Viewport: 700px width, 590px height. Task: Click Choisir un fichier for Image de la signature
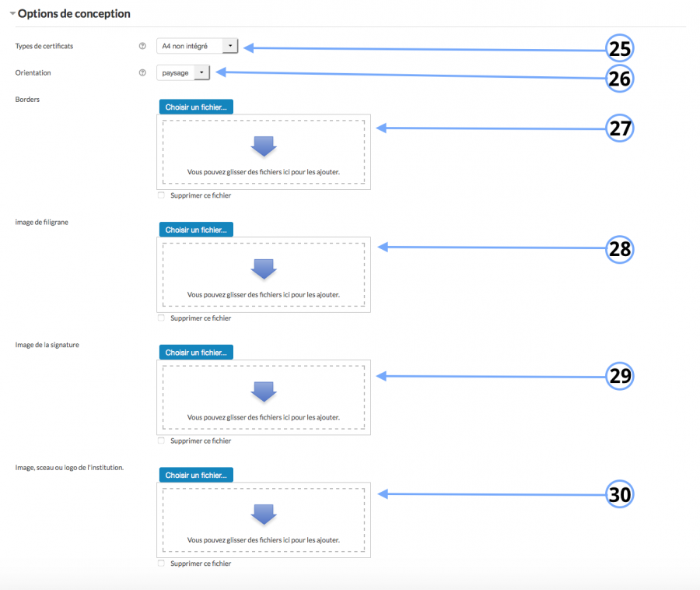[195, 352]
